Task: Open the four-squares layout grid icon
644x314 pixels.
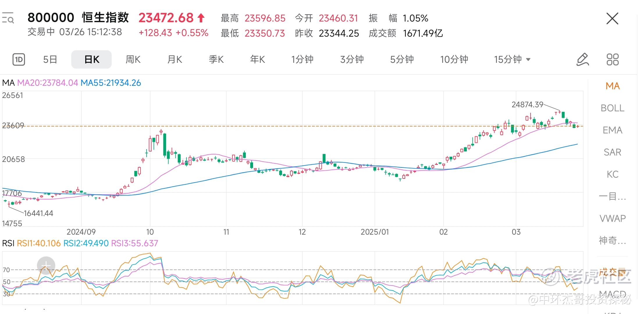Action: 612,60
